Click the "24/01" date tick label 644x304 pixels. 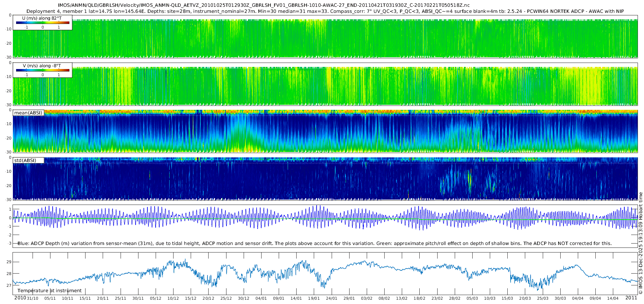pos(332,298)
